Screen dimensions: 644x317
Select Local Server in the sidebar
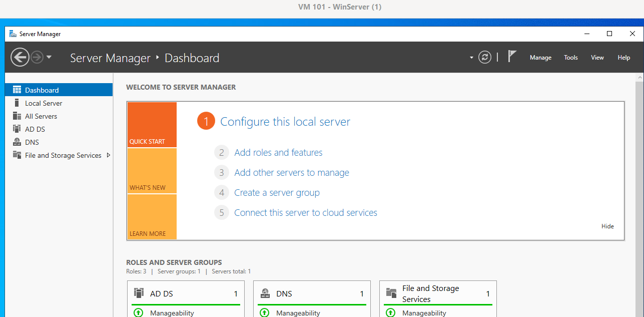click(x=59, y=103)
